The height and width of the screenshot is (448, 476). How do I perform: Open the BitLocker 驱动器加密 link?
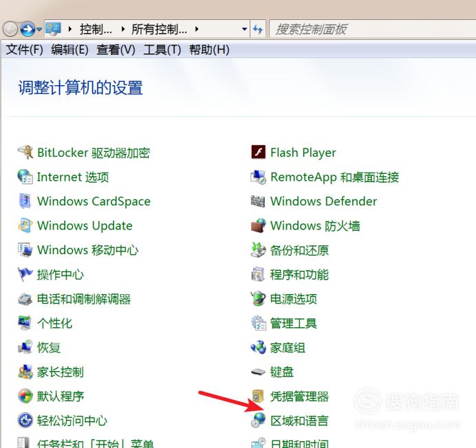click(x=94, y=153)
